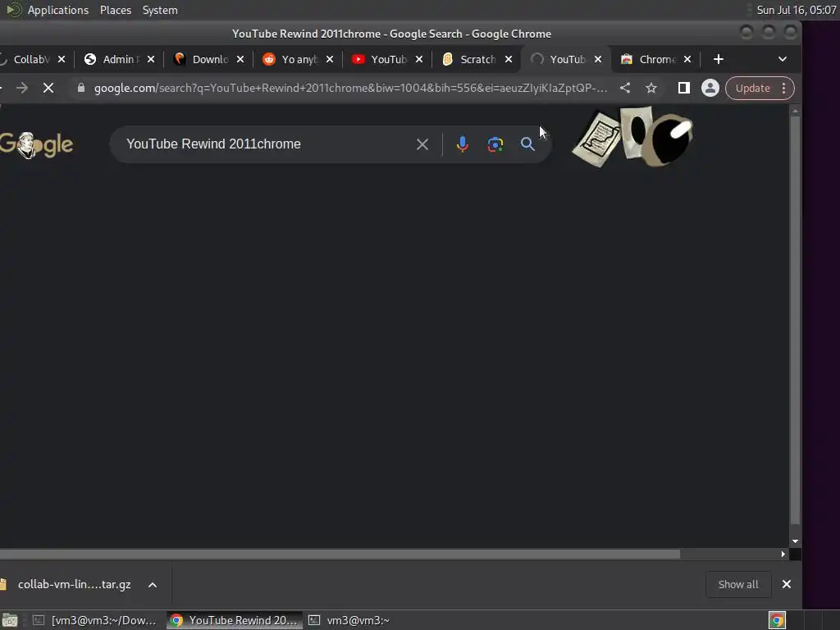
Task: Open the Places menu
Action: [x=115, y=10]
